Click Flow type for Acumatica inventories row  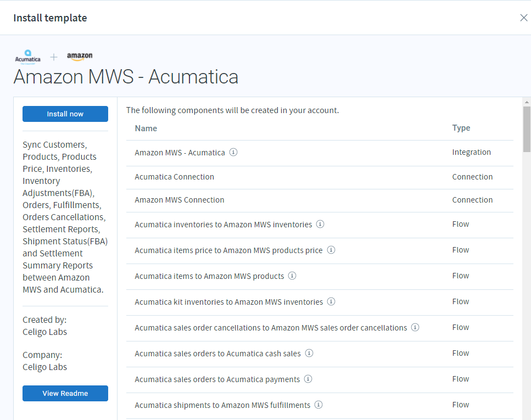coord(461,224)
